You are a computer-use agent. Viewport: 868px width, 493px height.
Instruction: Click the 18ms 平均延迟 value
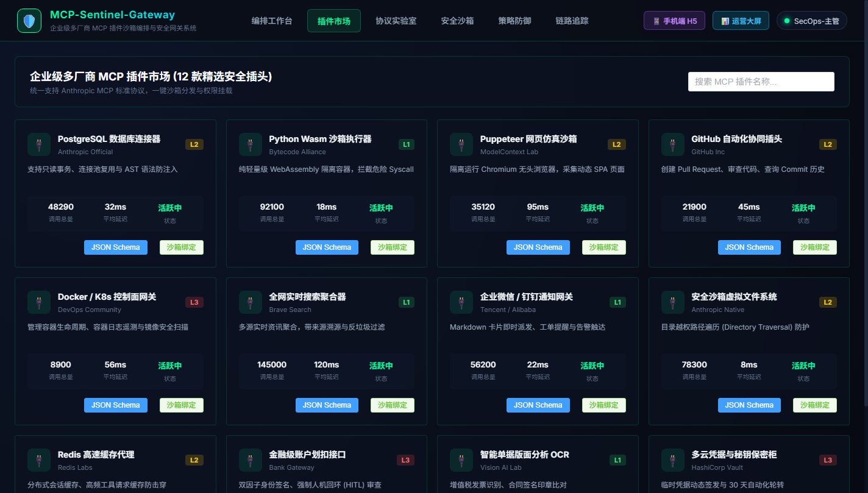click(x=327, y=207)
